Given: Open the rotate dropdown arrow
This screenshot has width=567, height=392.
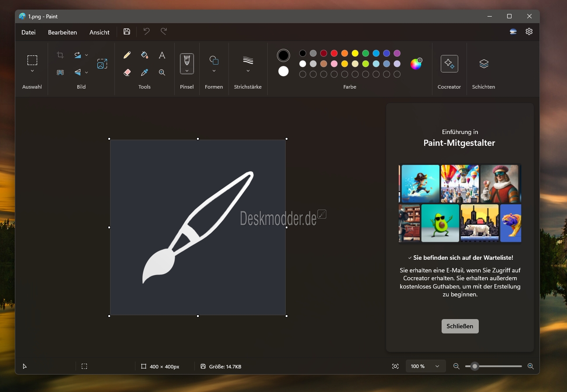Looking at the screenshot, I should pos(86,55).
